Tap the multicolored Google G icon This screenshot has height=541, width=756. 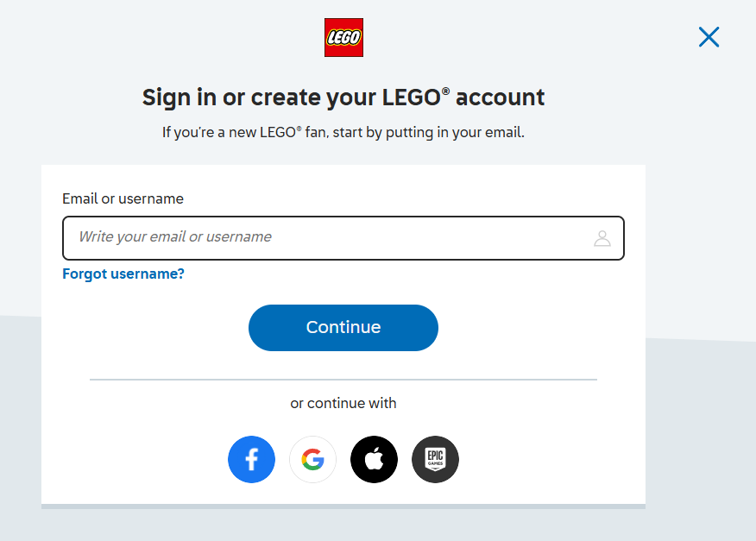pyautogui.click(x=312, y=459)
